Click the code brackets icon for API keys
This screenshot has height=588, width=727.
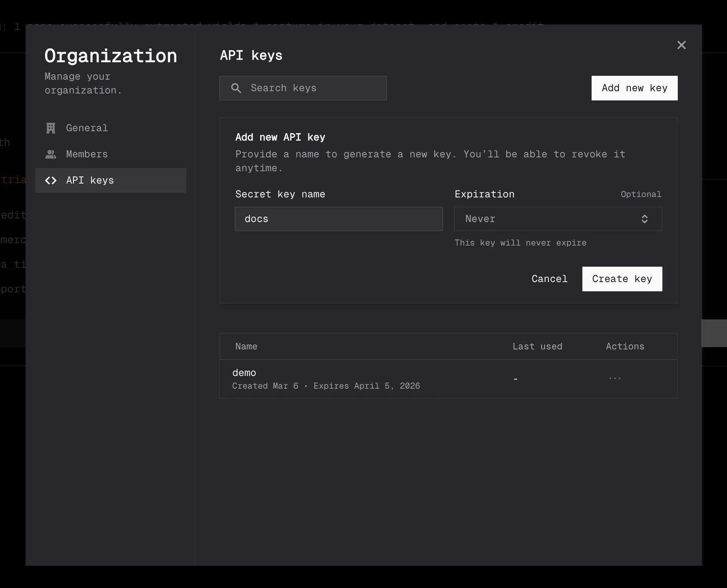pyautogui.click(x=51, y=180)
